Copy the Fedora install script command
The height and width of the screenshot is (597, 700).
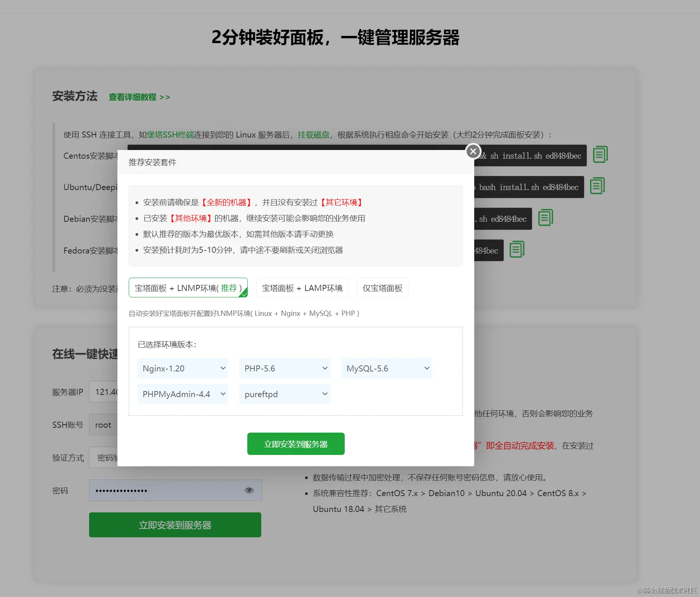pos(517,249)
